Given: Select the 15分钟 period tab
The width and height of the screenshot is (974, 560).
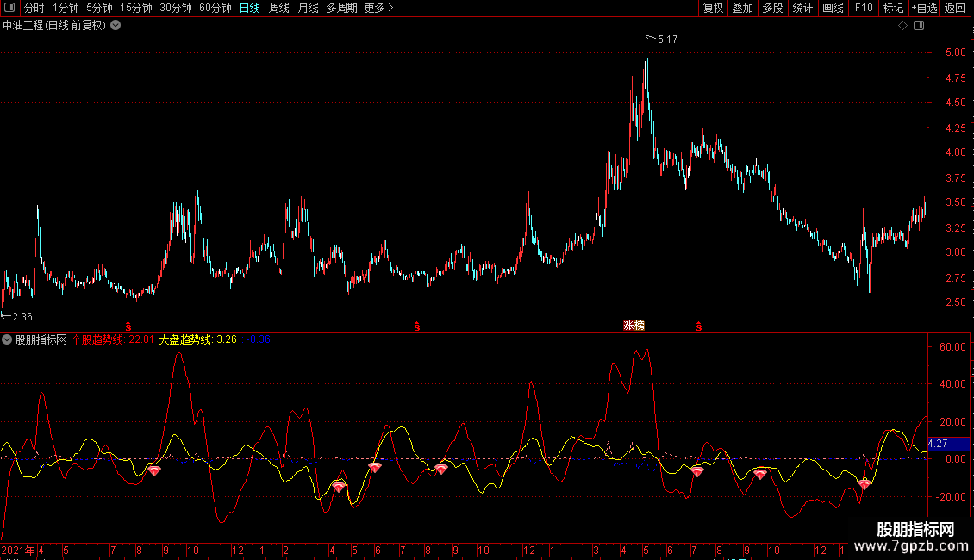Looking at the screenshot, I should [x=136, y=8].
